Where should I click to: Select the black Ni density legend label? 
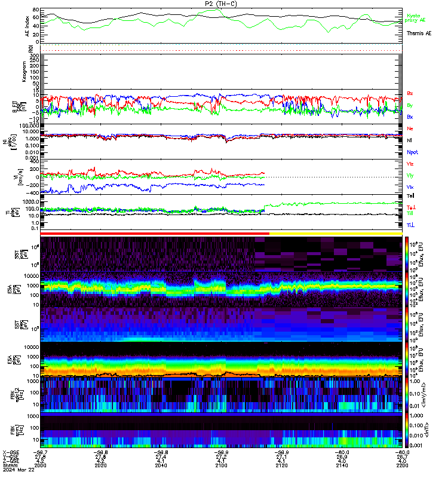pyautogui.click(x=409, y=140)
